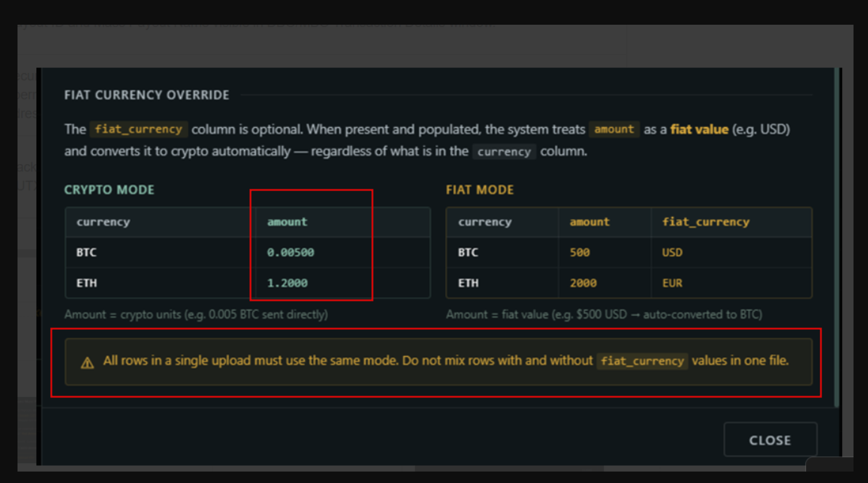
Task: Click the modal's vertical scrollbar
Action: [837, 237]
